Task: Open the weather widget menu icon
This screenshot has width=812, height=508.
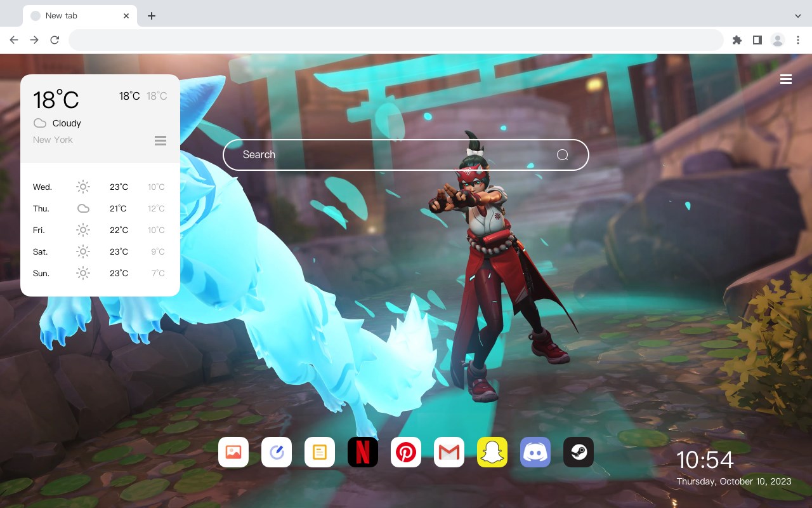Action: (x=160, y=140)
